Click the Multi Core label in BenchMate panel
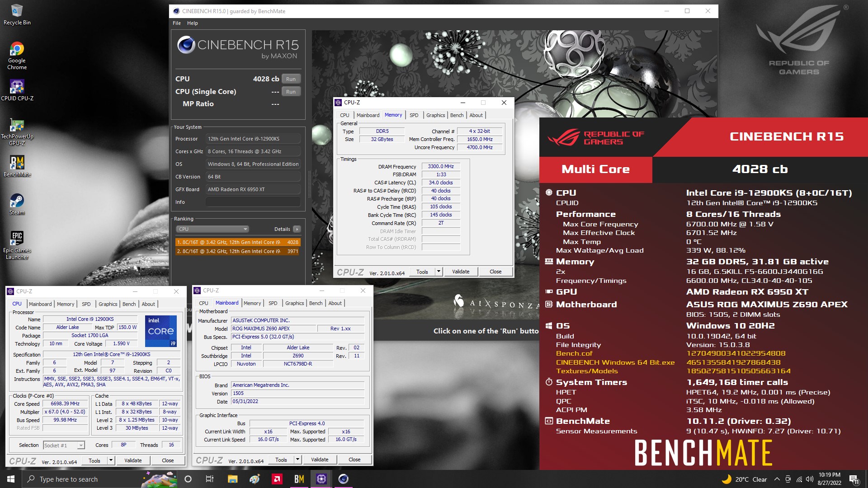 (x=595, y=169)
